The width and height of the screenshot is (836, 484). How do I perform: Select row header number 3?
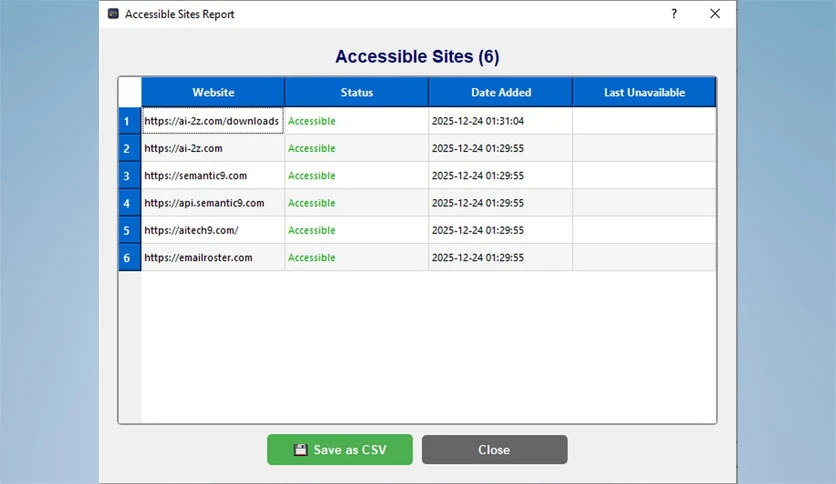pos(130,175)
